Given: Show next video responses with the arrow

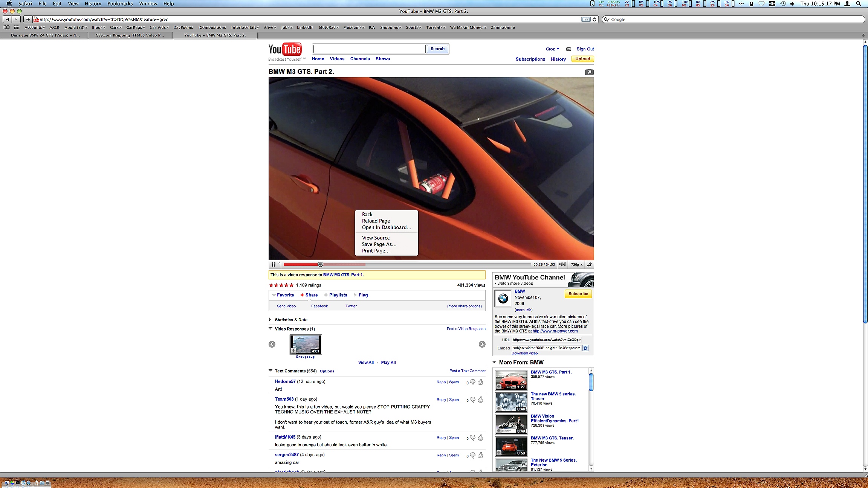Looking at the screenshot, I should [x=482, y=344].
